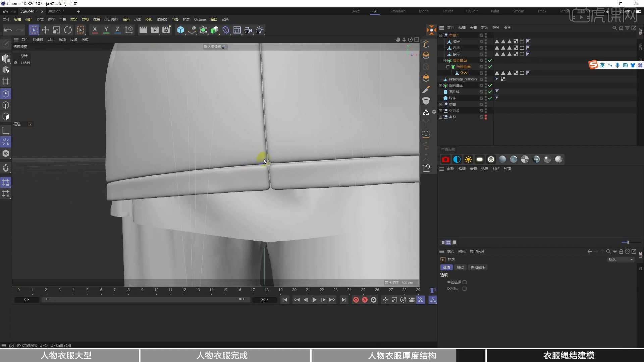Image resolution: width=644 pixels, height=362 pixels.
Task: Open render settings clapperboard with gear
Action: (166, 30)
